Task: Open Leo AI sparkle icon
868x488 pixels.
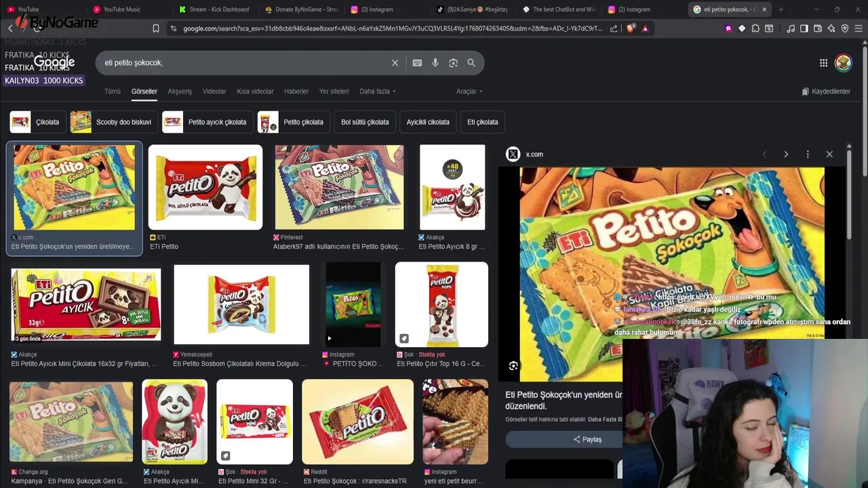Action: [x=831, y=28]
